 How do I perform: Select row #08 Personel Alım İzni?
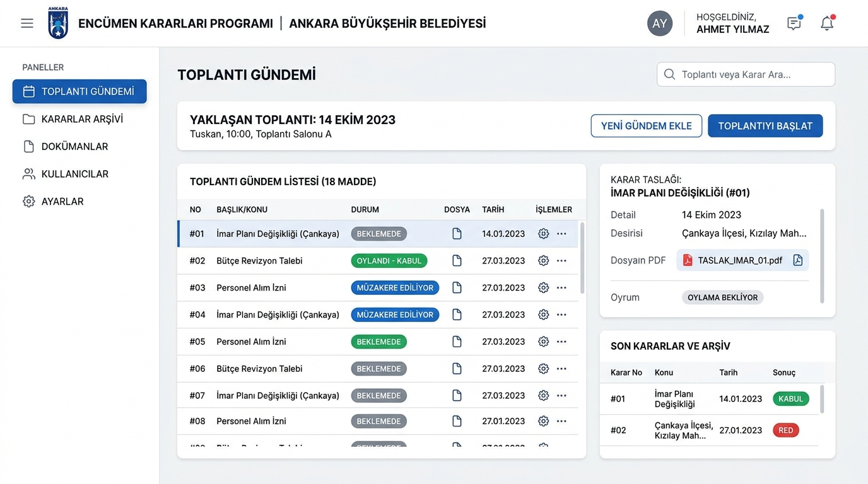tap(378, 421)
